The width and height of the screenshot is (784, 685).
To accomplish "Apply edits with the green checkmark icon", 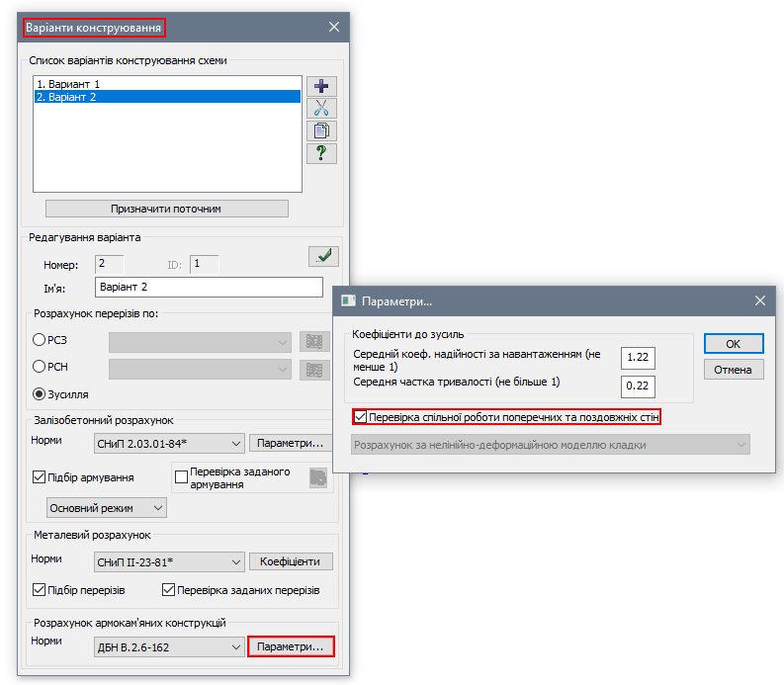I will point(322,256).
